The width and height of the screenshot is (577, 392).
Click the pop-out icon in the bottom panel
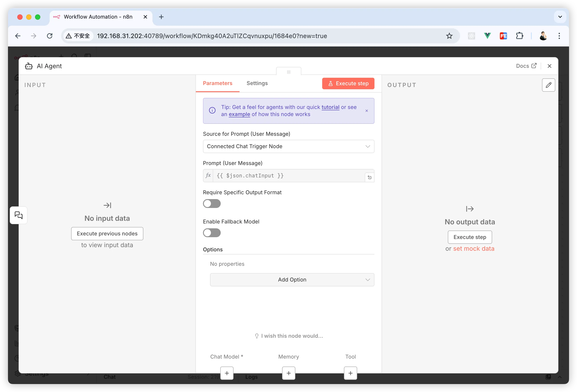(x=548, y=377)
